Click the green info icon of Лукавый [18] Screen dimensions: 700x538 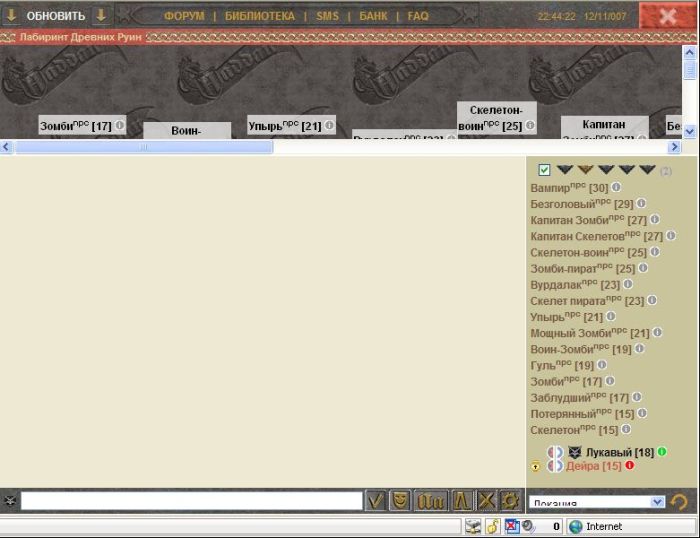click(662, 451)
